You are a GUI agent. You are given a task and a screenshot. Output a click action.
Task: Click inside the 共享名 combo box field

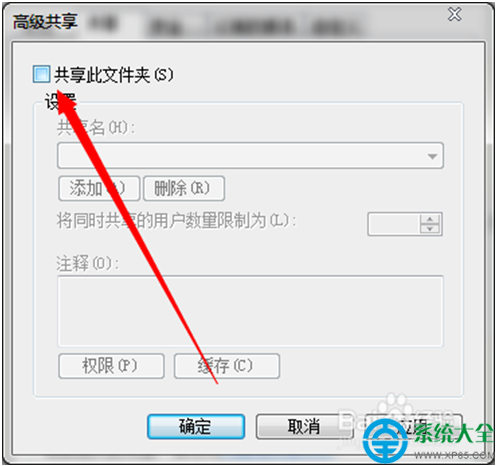click(x=250, y=156)
